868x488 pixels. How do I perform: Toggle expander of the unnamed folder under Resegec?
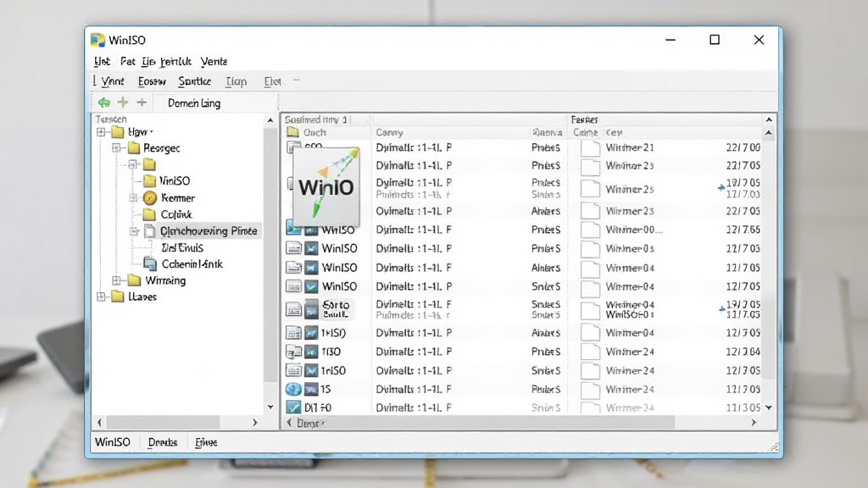(133, 164)
